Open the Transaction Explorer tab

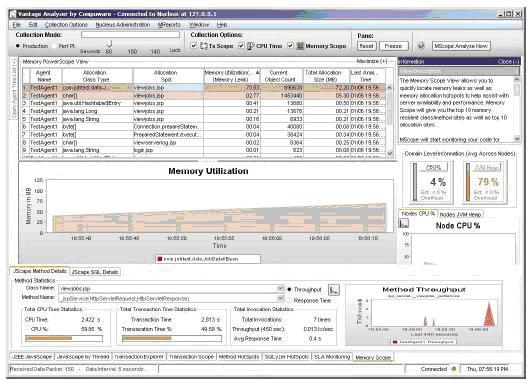click(x=139, y=357)
